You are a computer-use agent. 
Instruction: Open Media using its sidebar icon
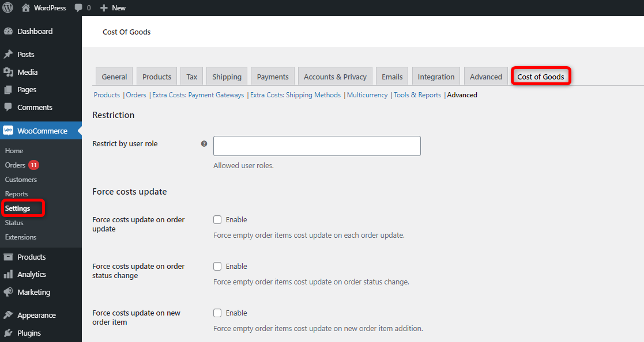[x=9, y=71]
